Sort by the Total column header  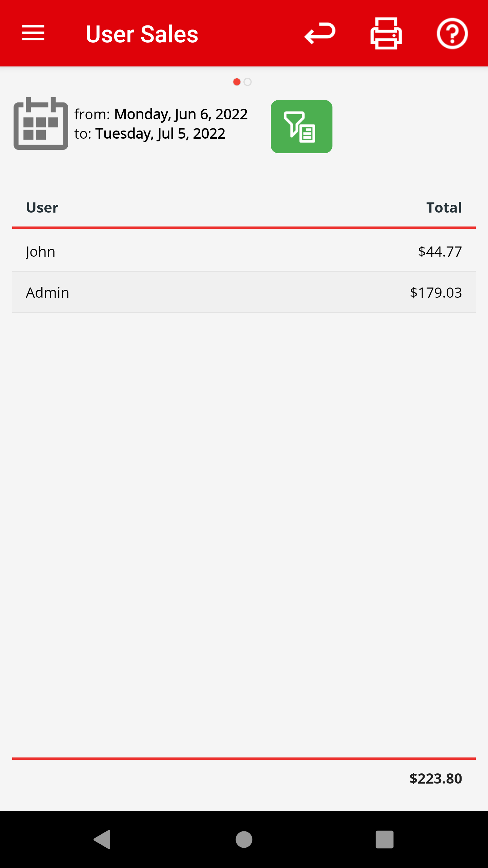(444, 208)
